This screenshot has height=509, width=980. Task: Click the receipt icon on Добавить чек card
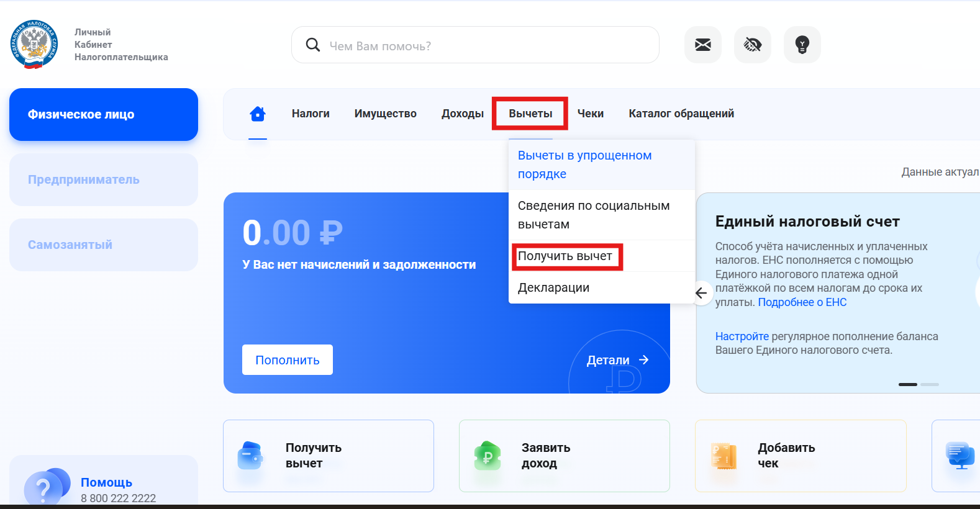pos(724,456)
